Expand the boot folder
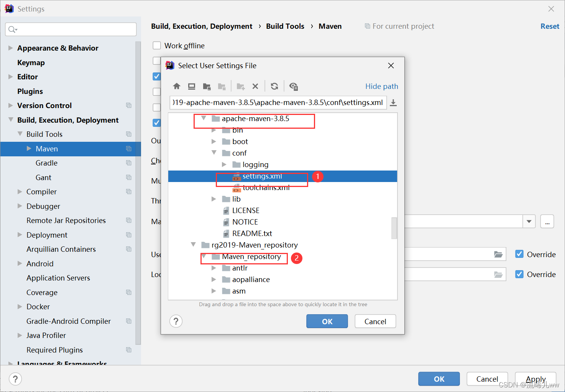This screenshot has width=565, height=392. click(x=214, y=141)
